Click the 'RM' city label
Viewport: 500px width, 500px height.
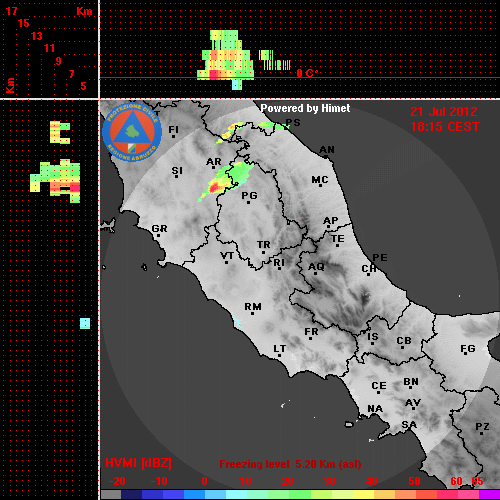click(253, 307)
